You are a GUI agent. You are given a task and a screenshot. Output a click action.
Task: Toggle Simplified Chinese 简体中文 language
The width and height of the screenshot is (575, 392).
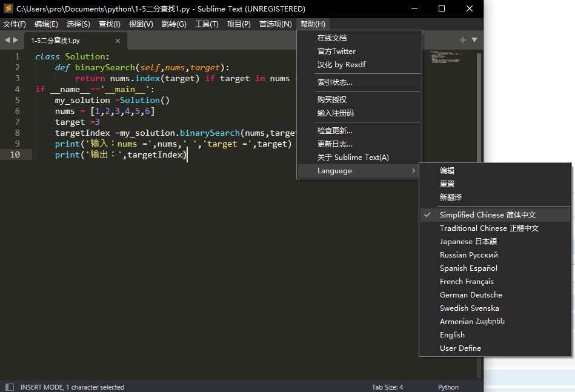tap(495, 215)
